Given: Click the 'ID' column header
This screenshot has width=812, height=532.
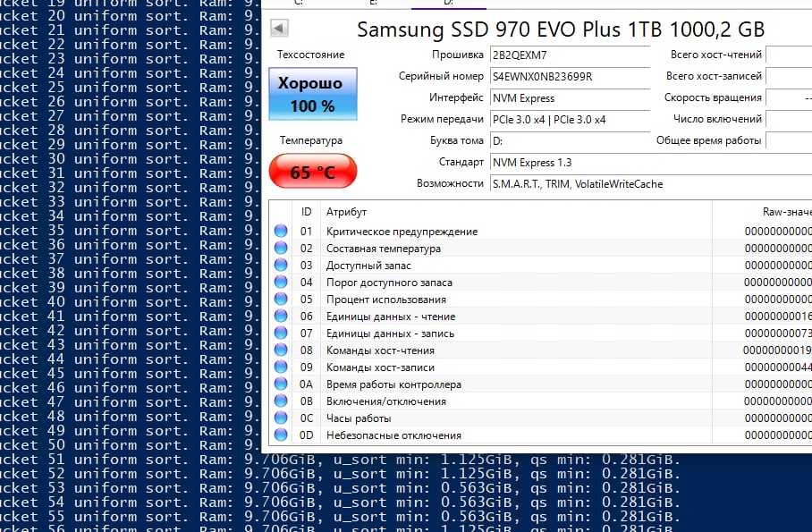Looking at the screenshot, I should tap(306, 211).
